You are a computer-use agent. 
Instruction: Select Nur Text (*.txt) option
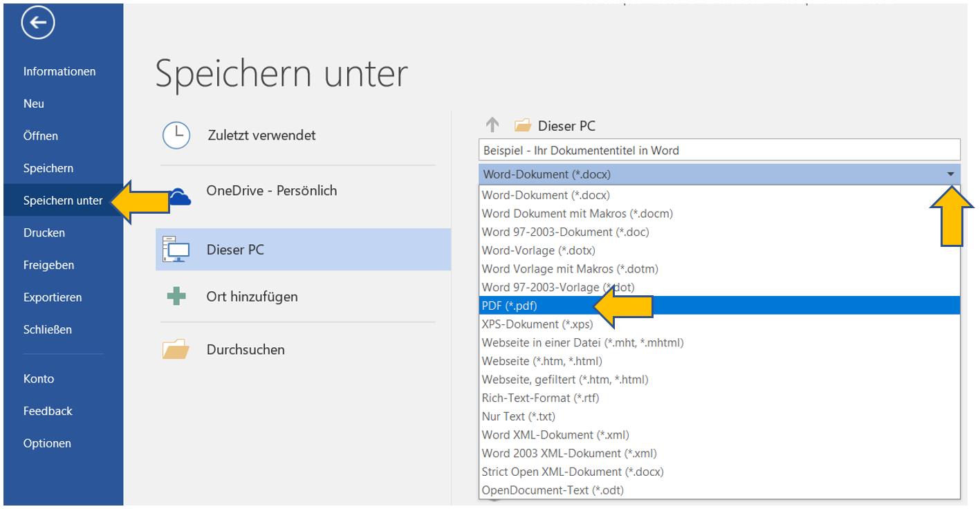719,416
